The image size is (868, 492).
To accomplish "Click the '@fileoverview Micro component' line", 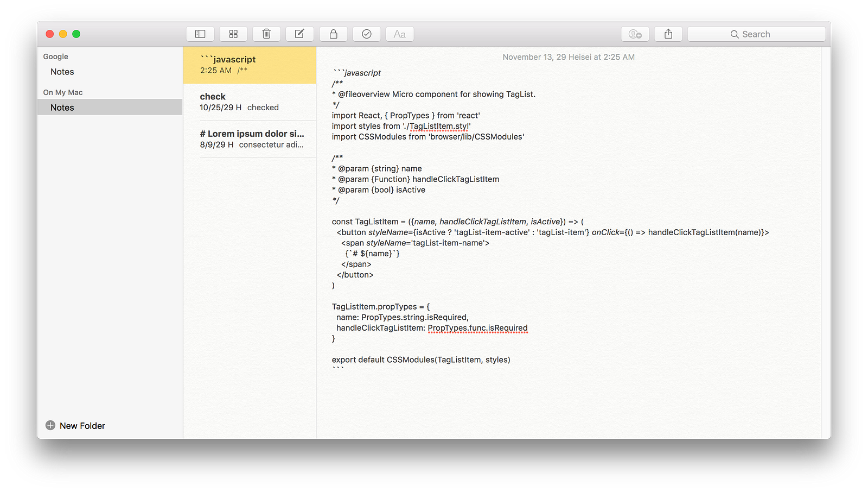I will click(x=434, y=94).
